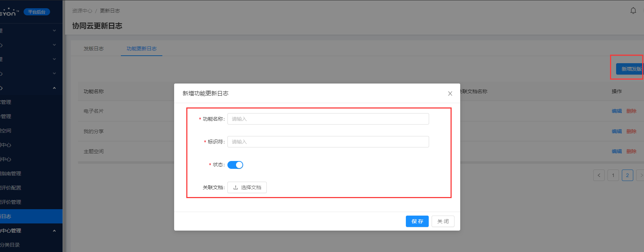The width and height of the screenshot is (644, 252).
Task: Open the 分类目录 sidebar item
Action: point(31,245)
